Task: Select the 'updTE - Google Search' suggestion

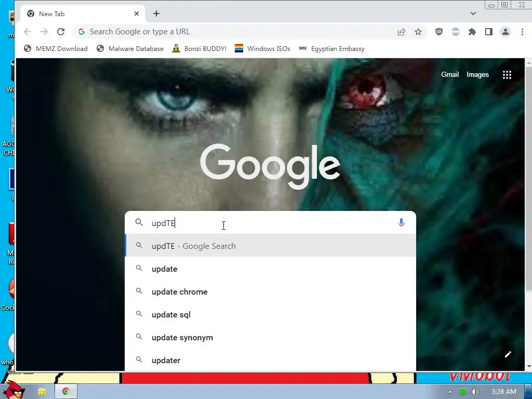Action: click(x=270, y=246)
